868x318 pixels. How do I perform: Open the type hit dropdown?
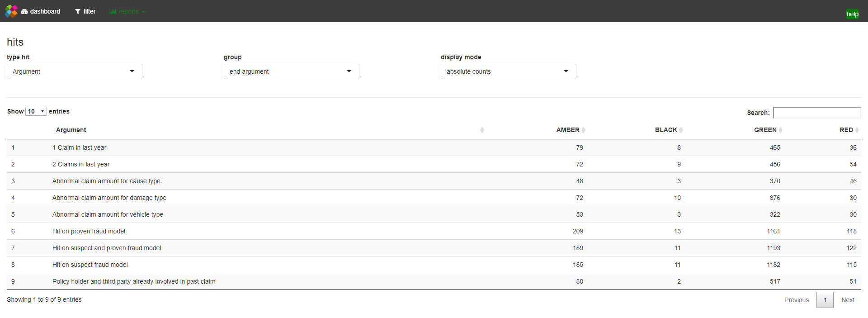[x=75, y=71]
